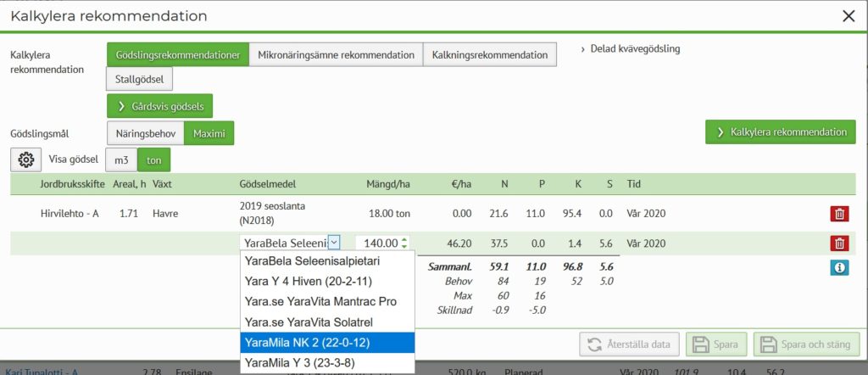
Task: Click the Spara button
Action: (716, 344)
